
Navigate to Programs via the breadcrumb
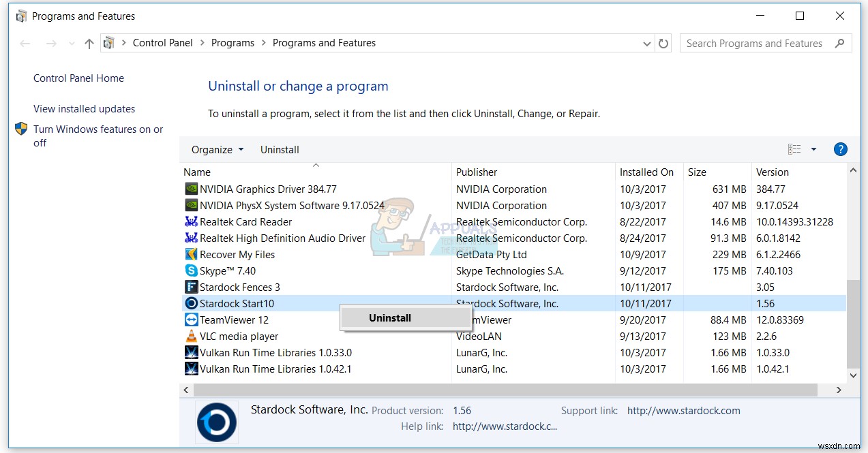click(233, 42)
